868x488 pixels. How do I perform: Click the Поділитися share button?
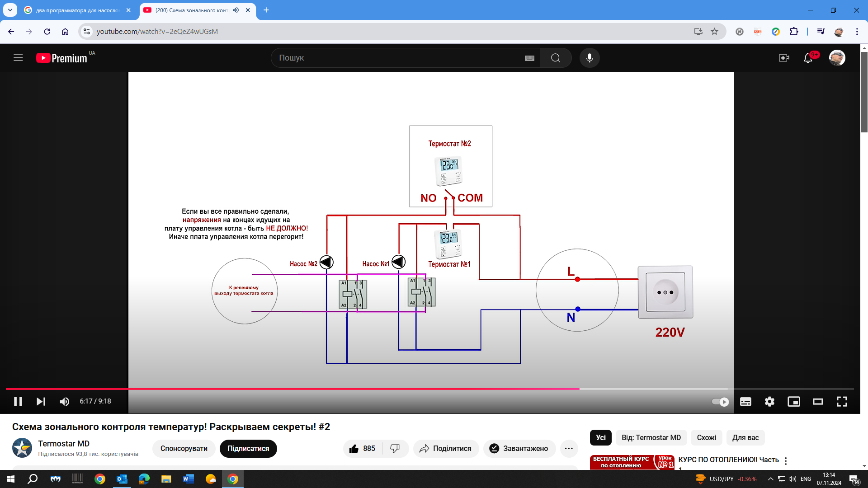tap(446, 449)
